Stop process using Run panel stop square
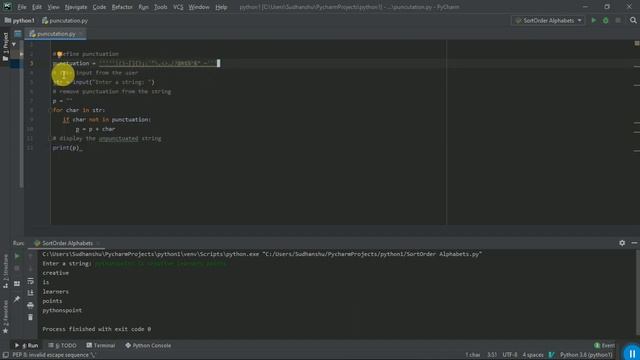Screen dimensions: 640x360 (x=17, y=269)
